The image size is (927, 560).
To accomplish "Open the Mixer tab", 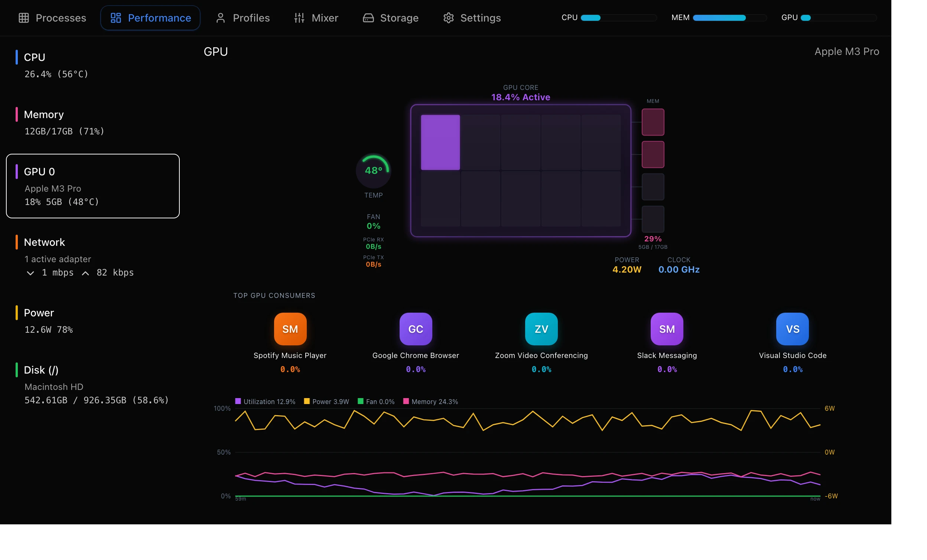I will pyautogui.click(x=316, y=18).
